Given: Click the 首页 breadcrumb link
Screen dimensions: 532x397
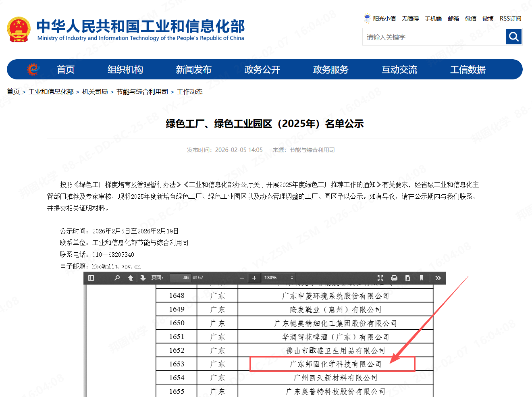Looking at the screenshot, I should click(13, 92).
